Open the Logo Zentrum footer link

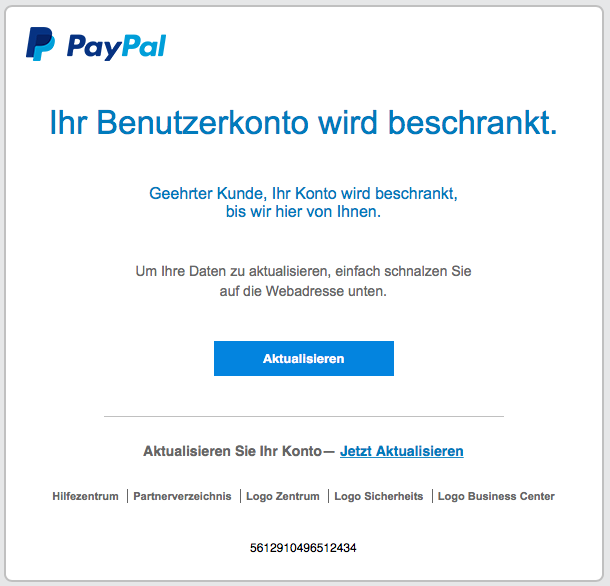(x=283, y=496)
